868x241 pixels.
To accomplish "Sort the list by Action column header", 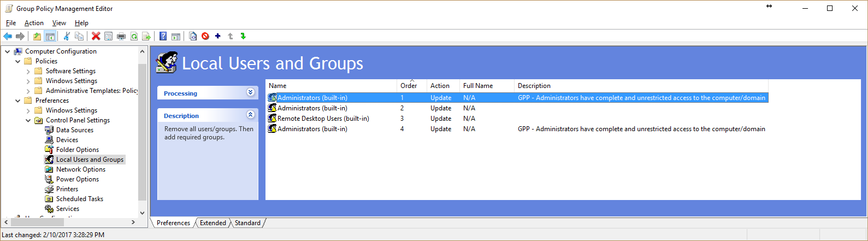I will click(x=443, y=86).
